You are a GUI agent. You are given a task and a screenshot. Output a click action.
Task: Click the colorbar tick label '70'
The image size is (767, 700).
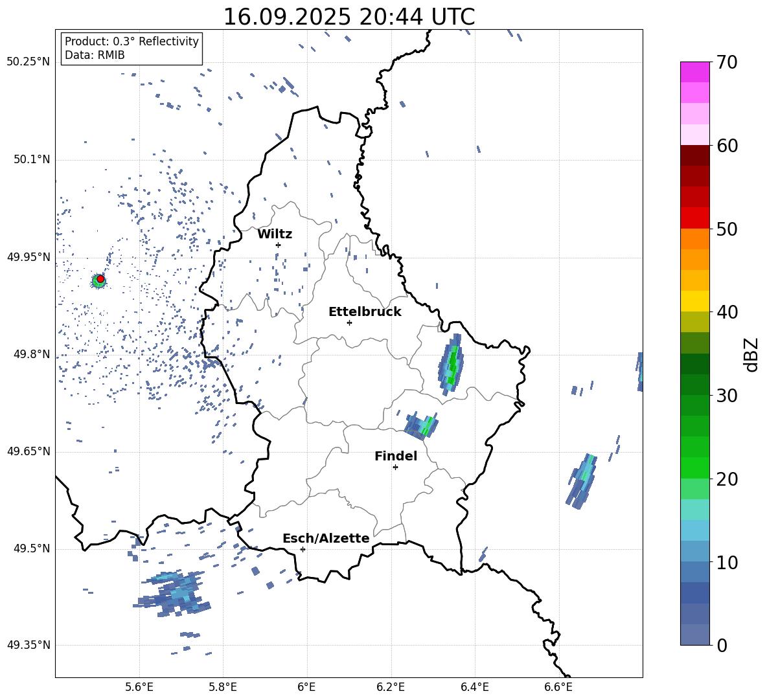[x=727, y=63]
